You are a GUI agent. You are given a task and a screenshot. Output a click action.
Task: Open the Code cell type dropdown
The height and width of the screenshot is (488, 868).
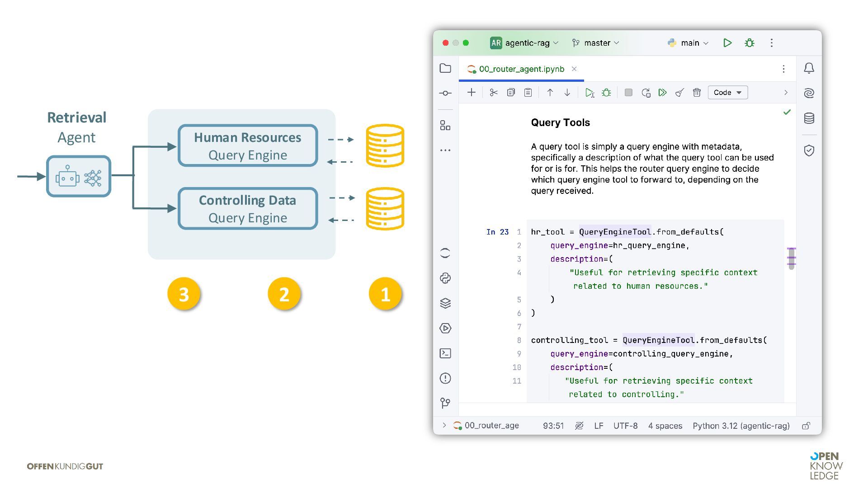coord(727,93)
